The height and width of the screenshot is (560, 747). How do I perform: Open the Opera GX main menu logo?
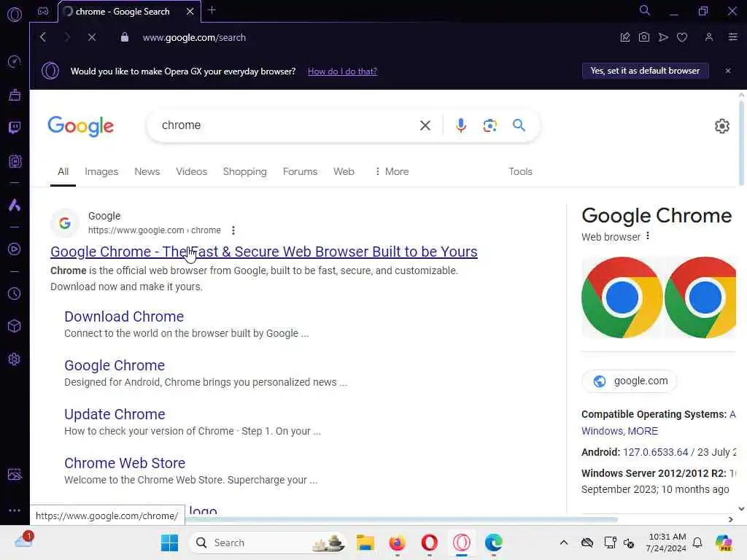pyautogui.click(x=15, y=15)
